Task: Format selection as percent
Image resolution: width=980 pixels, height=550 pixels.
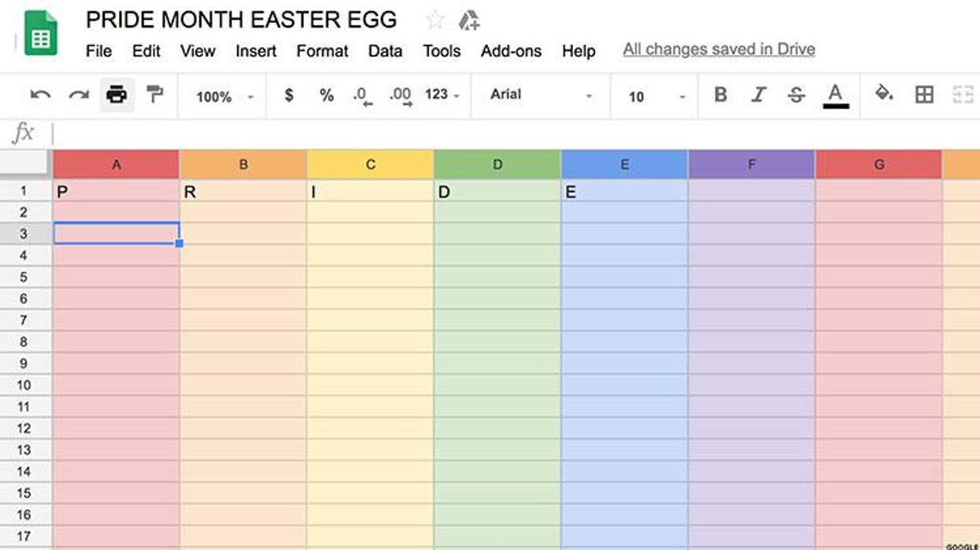Action: [324, 95]
